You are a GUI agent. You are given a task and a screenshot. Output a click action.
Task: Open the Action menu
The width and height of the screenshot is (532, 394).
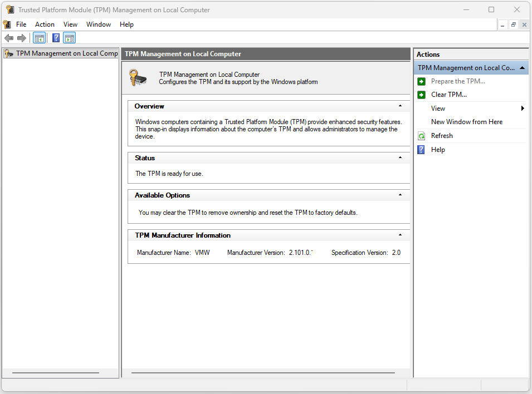(45, 24)
